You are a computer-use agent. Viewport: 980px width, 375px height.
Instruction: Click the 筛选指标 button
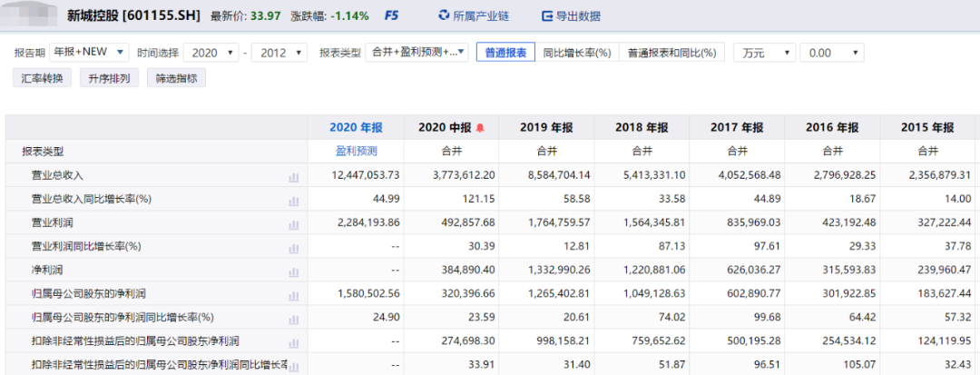tap(176, 77)
